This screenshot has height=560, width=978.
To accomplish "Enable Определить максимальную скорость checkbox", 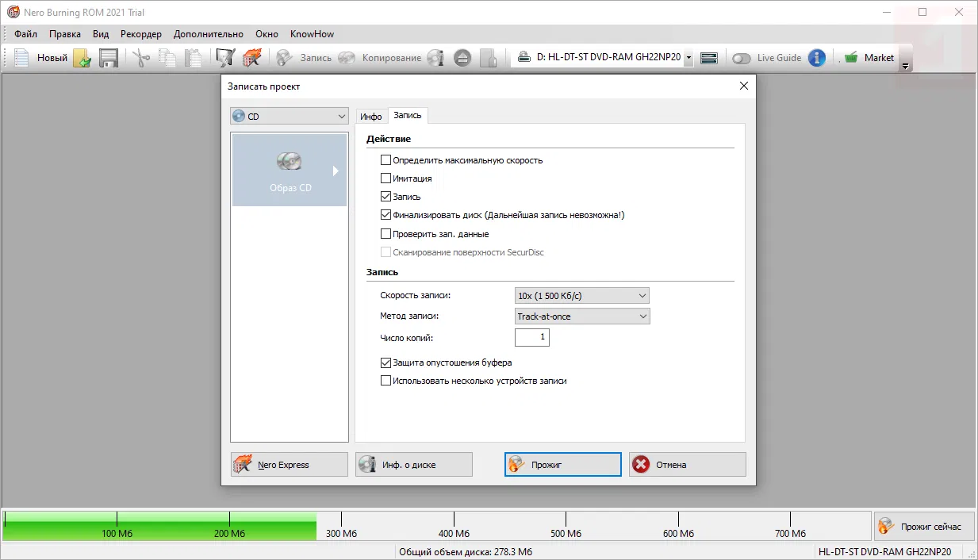I will pos(386,160).
